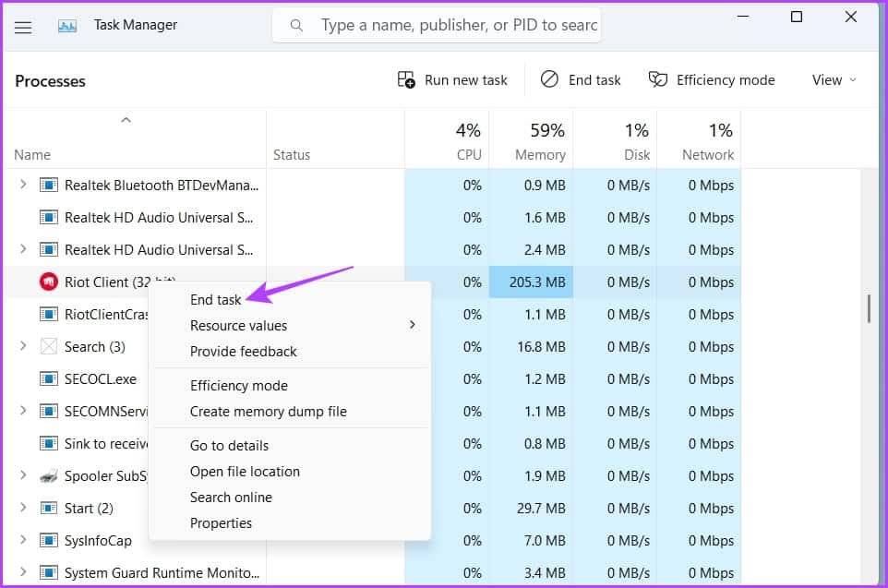Click the Realtek Bluetooth BTDevManager process icon
This screenshot has height=588, width=888.
[49, 185]
